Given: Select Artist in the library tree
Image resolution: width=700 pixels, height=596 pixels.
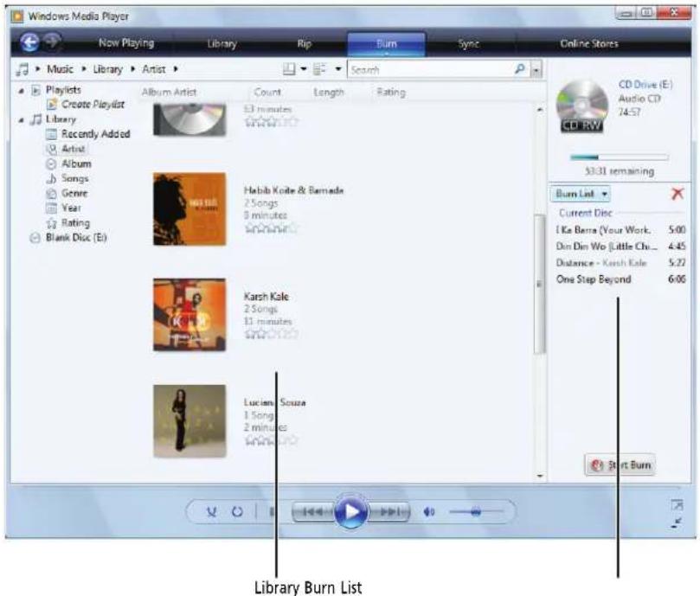Looking at the screenshot, I should [74, 149].
